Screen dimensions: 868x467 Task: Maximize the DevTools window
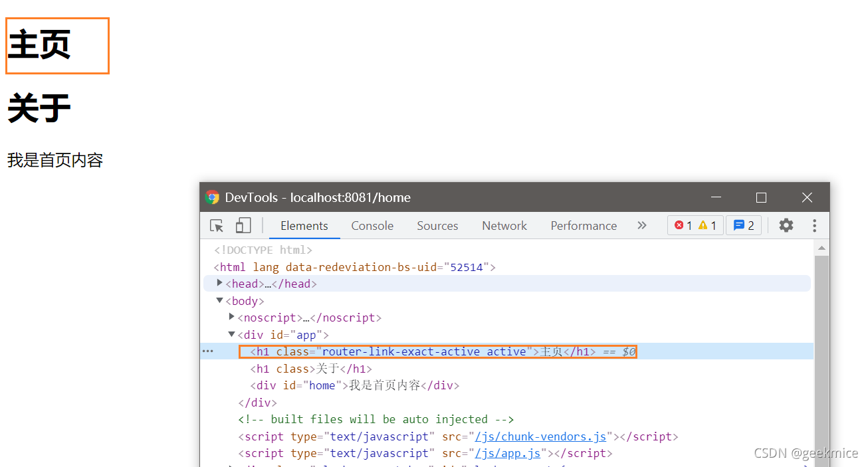click(x=761, y=197)
